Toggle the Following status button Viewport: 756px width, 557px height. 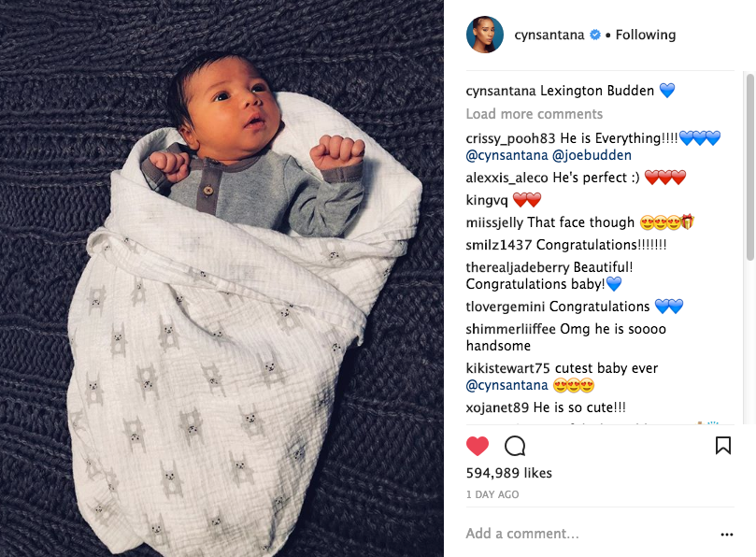[646, 35]
